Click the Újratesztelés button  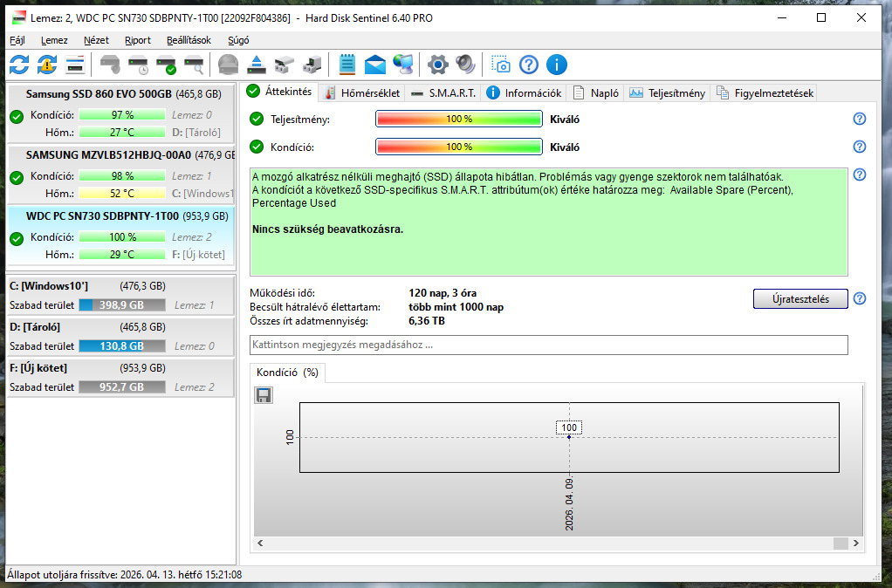click(x=800, y=299)
